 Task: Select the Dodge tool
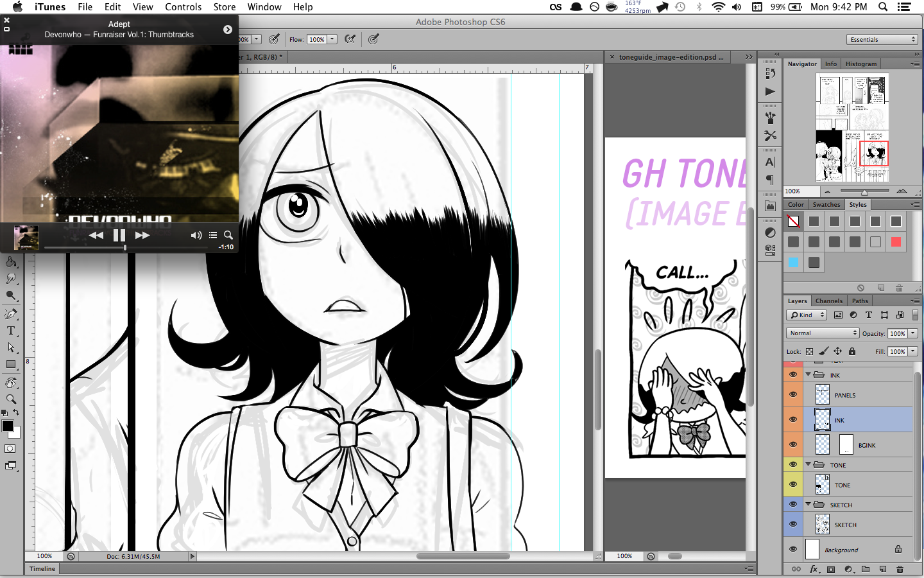coord(11,295)
